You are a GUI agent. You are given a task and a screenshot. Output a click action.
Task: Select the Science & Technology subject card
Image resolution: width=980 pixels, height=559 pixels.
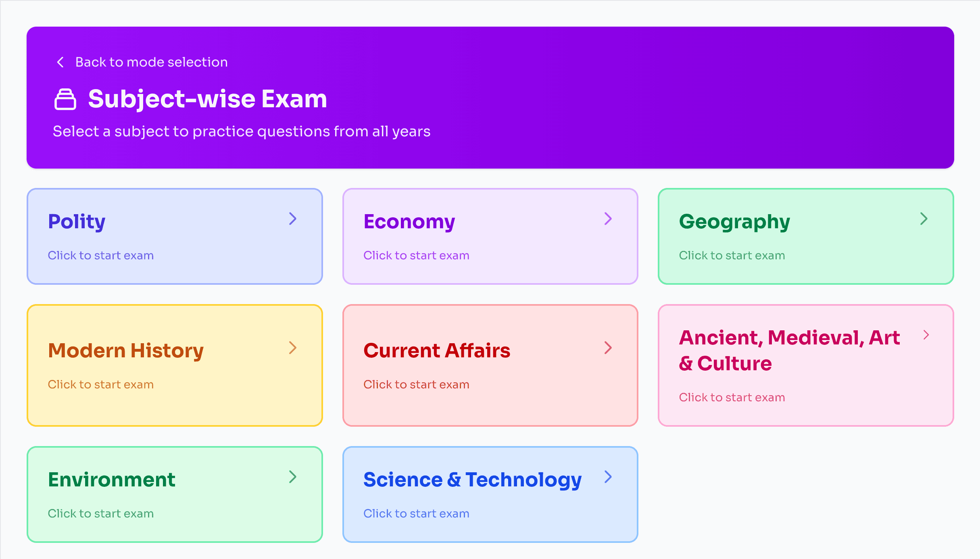490,494
